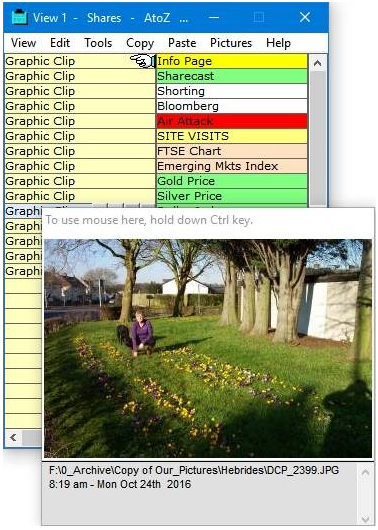Open the Paste menu
Screen dimensions: 378x530
182,43
